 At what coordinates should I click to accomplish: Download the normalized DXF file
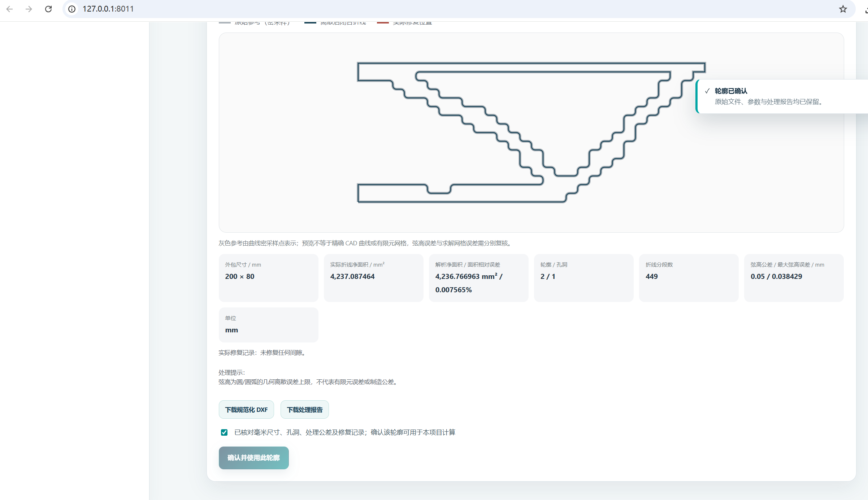(246, 410)
